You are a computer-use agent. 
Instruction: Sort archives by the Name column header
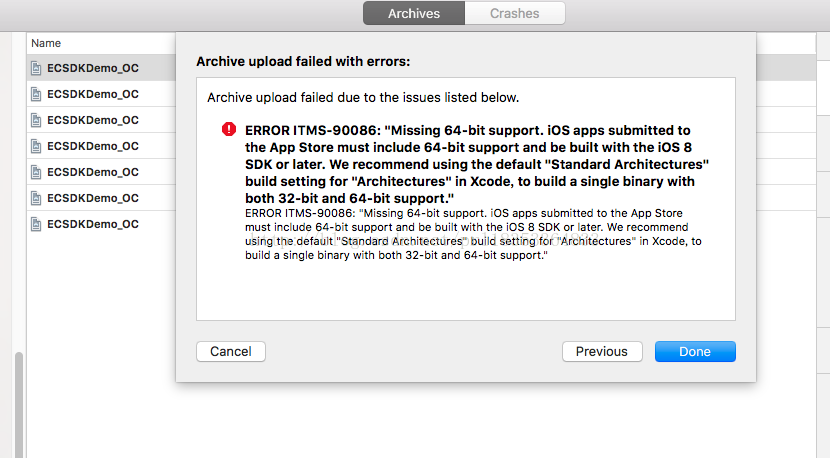pyautogui.click(x=46, y=43)
